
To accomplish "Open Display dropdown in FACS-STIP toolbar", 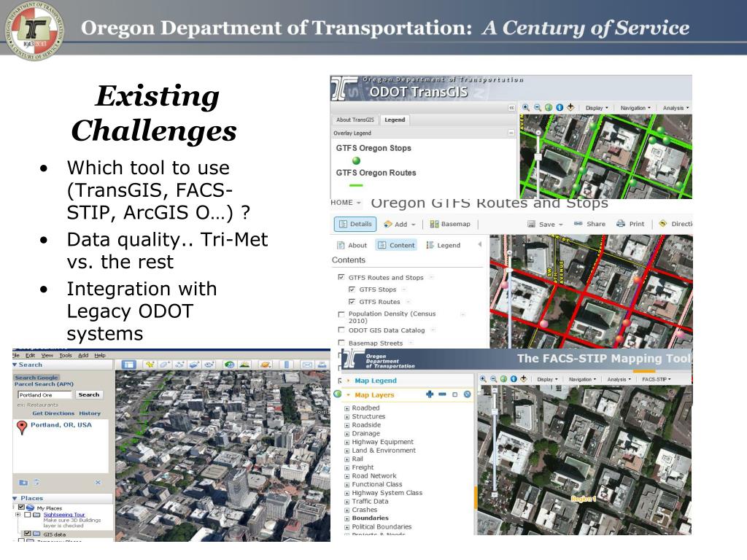I will pos(547,379).
